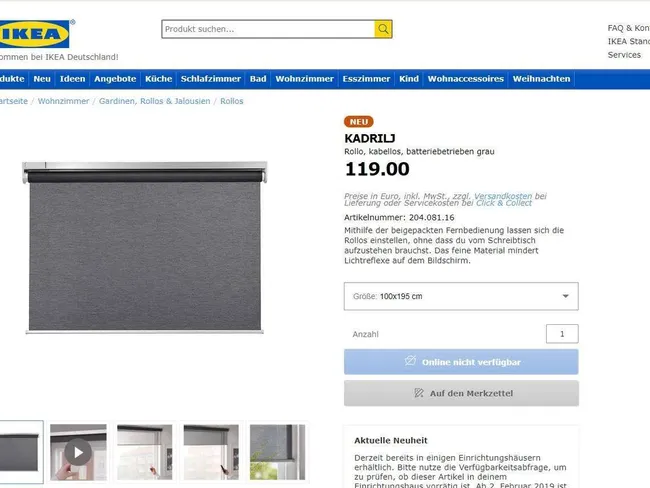Open the Küche menu item
This screenshot has width=650, height=488.
(x=158, y=79)
